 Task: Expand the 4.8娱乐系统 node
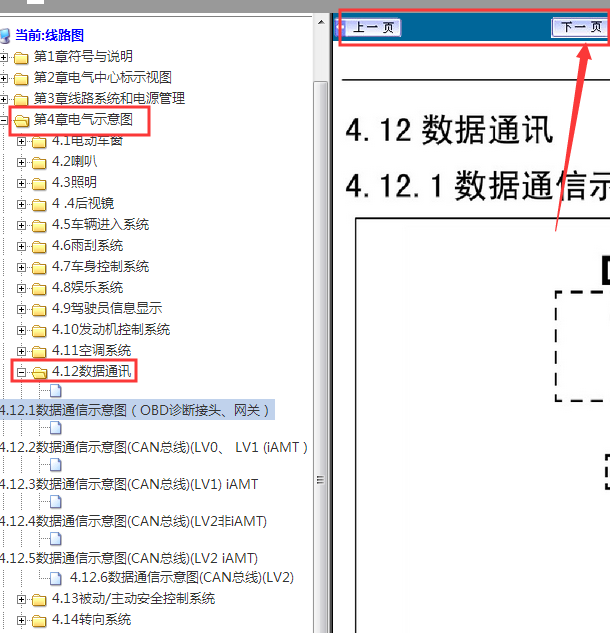click(21, 288)
